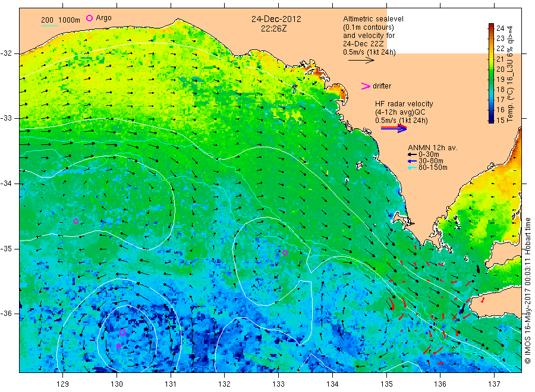Click the magenta drifter chevron legend symbol
The height and width of the screenshot is (392, 535).
click(366, 86)
